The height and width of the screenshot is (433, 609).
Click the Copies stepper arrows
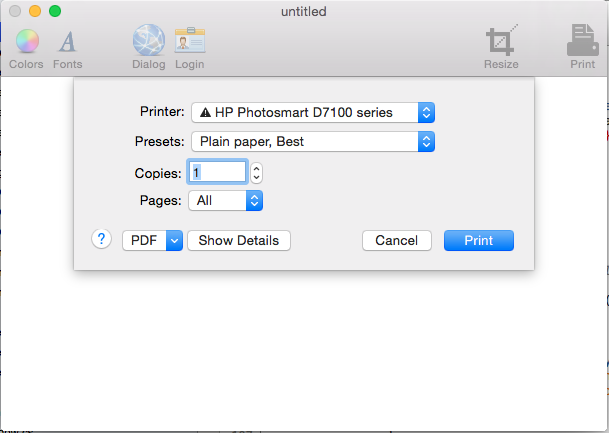(256, 172)
